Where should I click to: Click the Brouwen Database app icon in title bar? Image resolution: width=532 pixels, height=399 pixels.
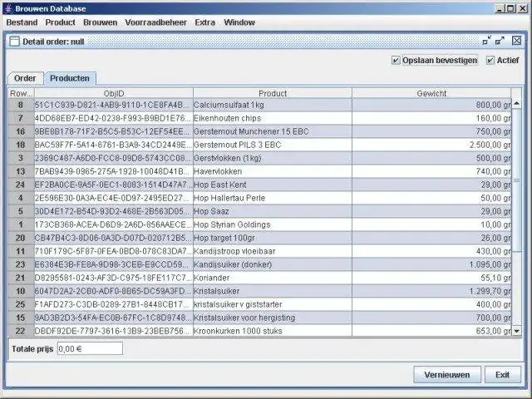pyautogui.click(x=9, y=8)
